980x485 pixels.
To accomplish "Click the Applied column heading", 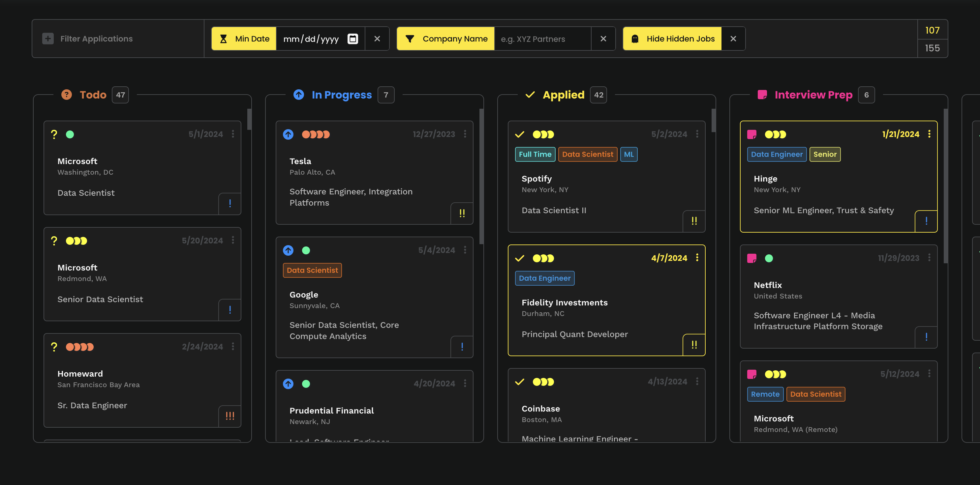I will (564, 95).
